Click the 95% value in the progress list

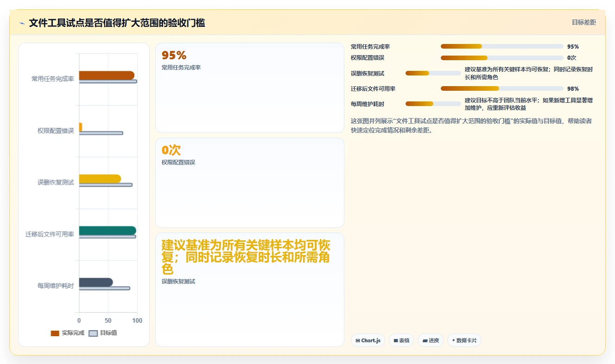point(573,47)
